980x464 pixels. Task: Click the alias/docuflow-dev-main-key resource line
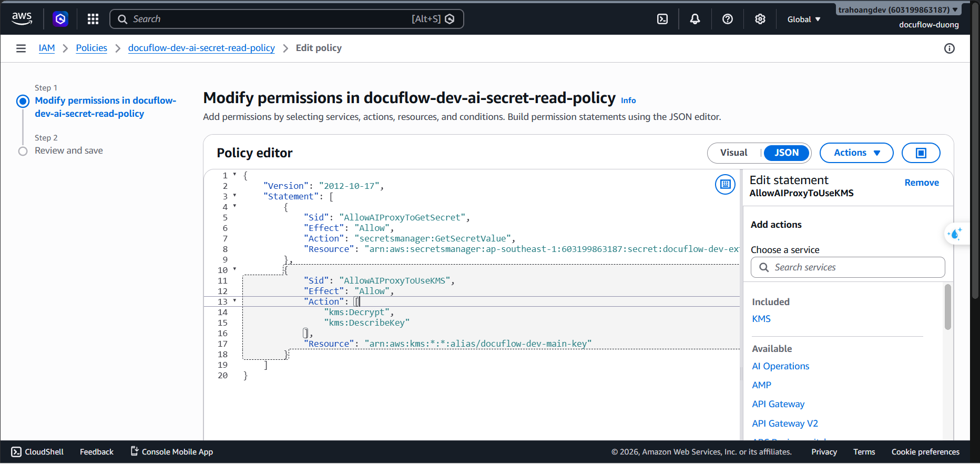click(478, 344)
